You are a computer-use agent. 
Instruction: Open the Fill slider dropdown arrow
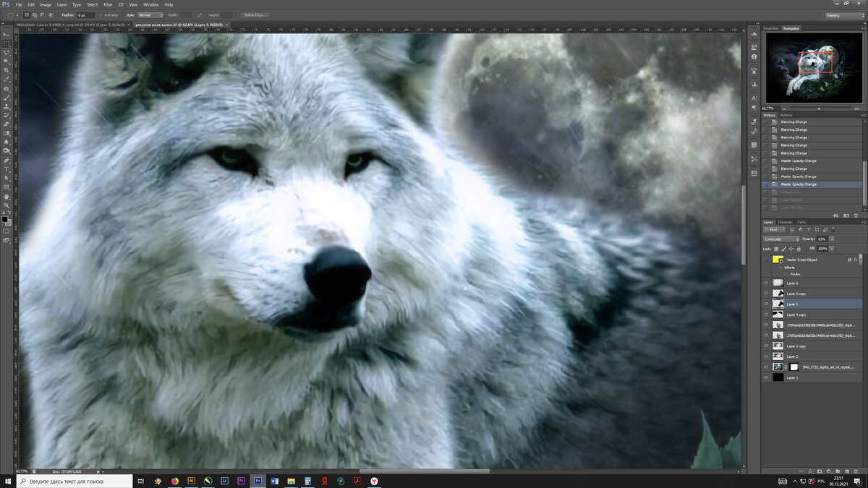[x=833, y=248]
